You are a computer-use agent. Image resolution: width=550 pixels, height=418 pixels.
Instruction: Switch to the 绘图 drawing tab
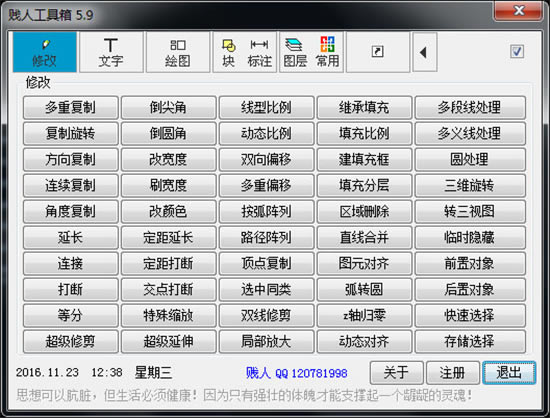pyautogui.click(x=178, y=52)
